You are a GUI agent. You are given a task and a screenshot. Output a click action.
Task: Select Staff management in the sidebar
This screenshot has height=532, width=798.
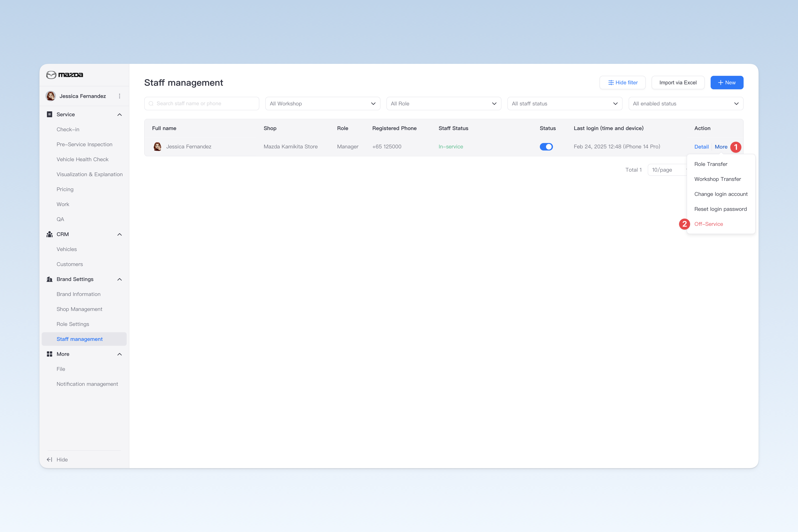(x=84, y=339)
